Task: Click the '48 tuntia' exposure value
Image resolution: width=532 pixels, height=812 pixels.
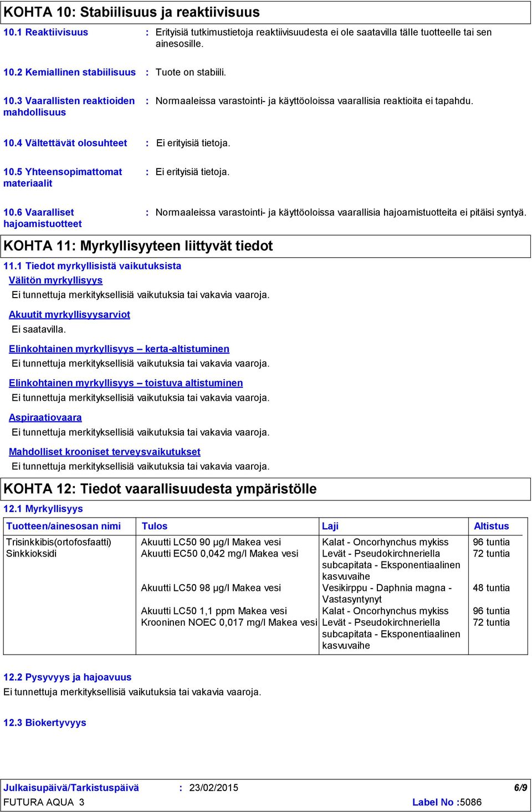Action: 491,588
